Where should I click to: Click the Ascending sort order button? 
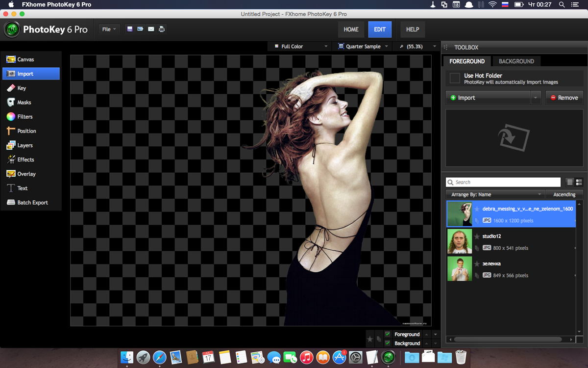tap(564, 195)
